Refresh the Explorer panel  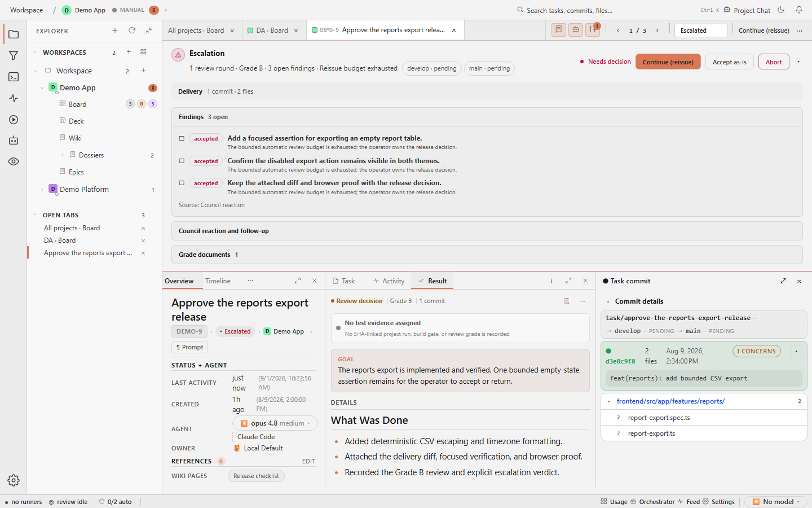point(132,30)
